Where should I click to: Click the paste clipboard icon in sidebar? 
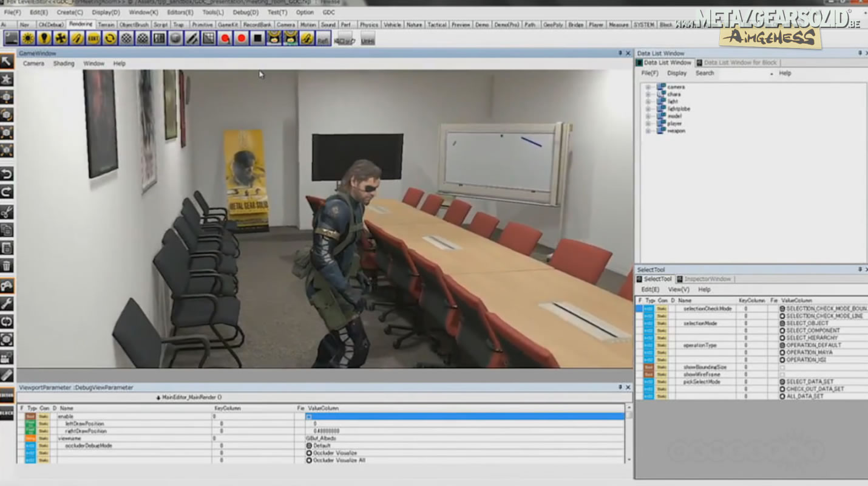coord(7,248)
